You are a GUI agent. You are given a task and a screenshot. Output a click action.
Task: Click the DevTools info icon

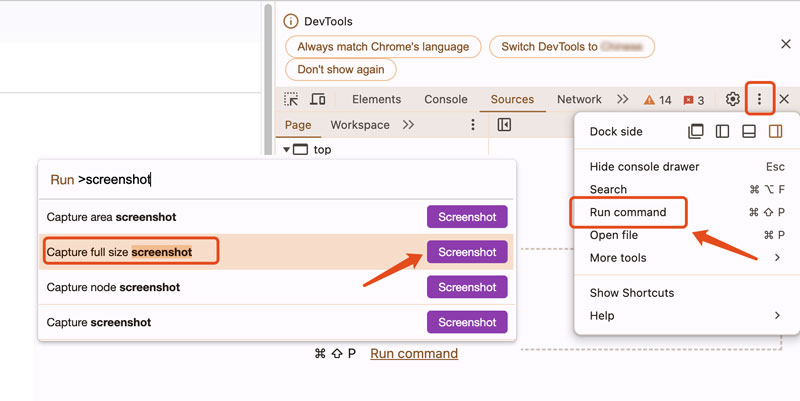click(x=290, y=21)
